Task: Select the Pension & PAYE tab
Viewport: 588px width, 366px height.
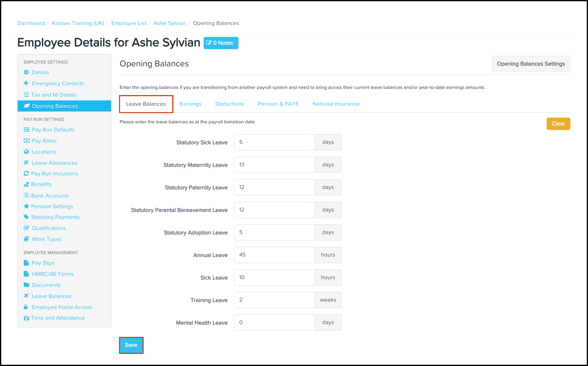Action: [278, 104]
